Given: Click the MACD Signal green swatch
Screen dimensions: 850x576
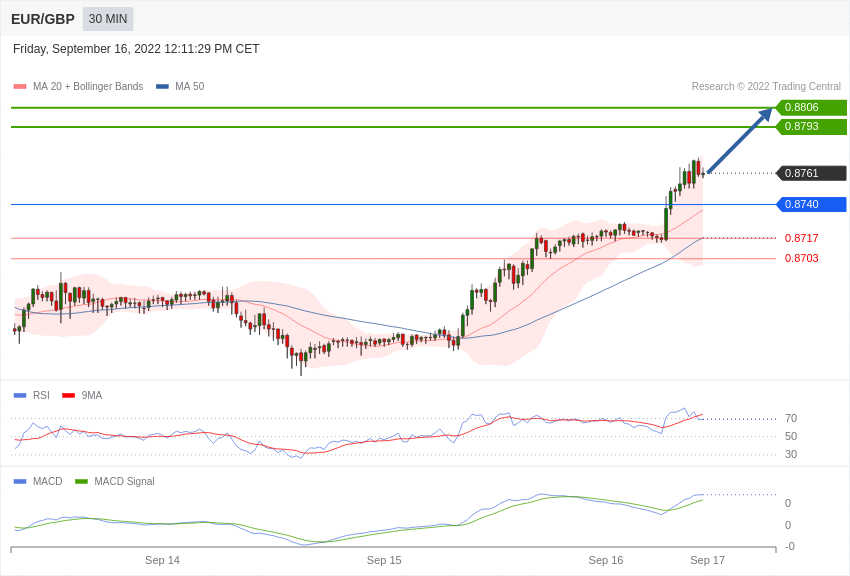Looking at the screenshot, I should 81,481.
